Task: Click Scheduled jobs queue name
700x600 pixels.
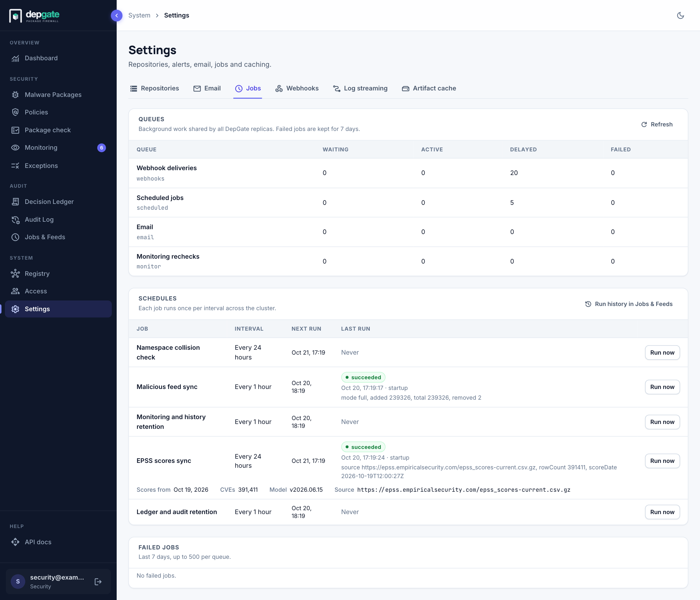Action: (x=160, y=198)
